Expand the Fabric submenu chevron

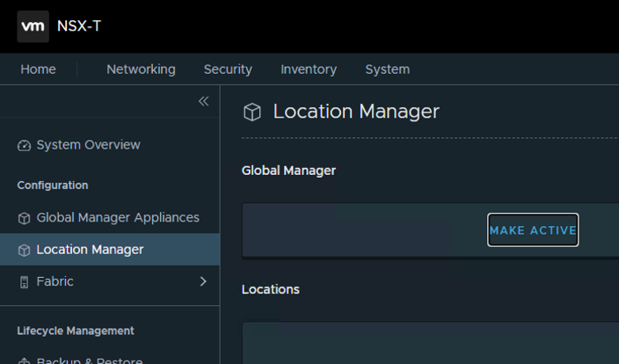pos(203,281)
